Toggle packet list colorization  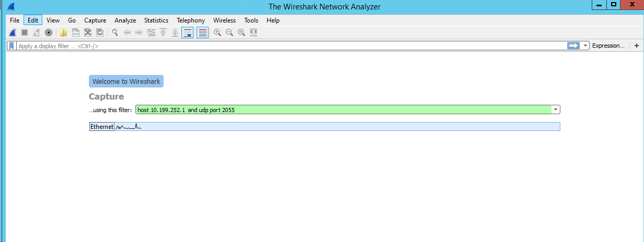tap(203, 32)
